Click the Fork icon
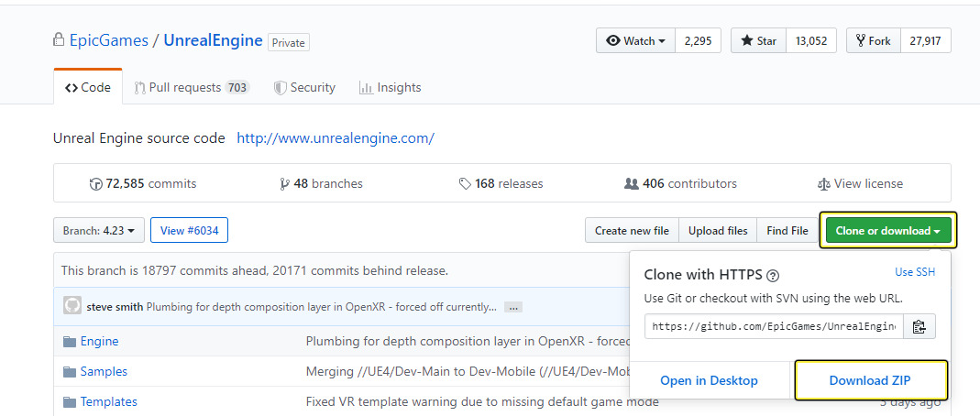This screenshot has width=980, height=416. pyautogui.click(x=861, y=40)
